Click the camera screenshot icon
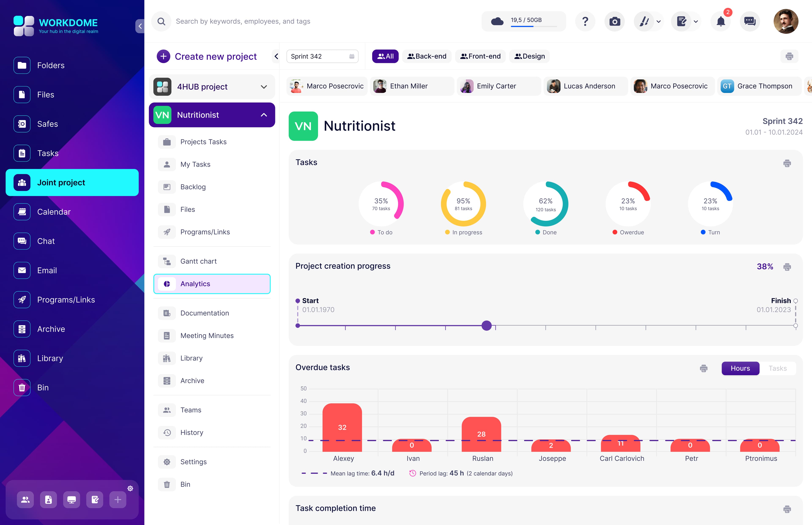 (614, 22)
